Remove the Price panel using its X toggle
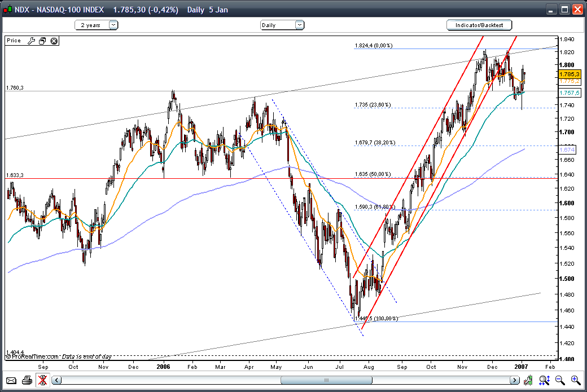Image resolution: width=587 pixels, height=392 pixels. coord(54,40)
